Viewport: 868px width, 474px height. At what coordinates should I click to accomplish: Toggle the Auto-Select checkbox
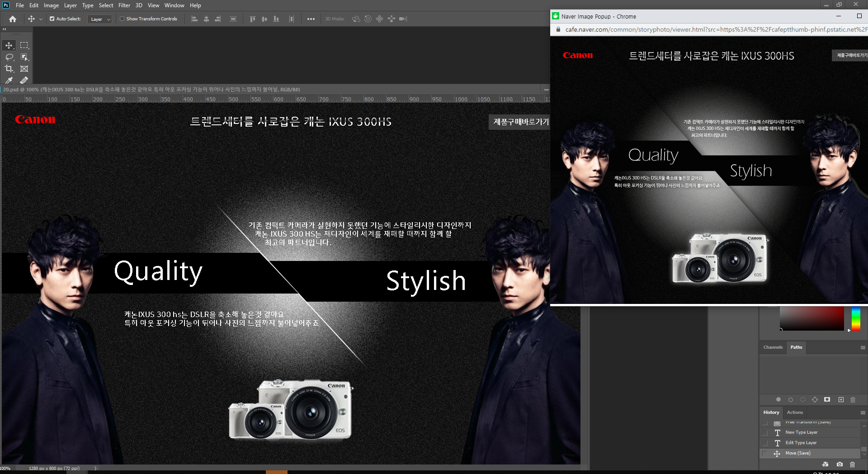pos(52,19)
